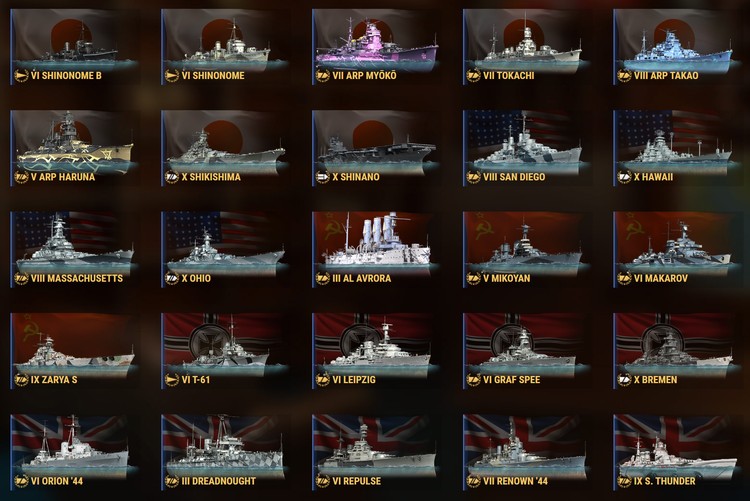The width and height of the screenshot is (750, 501).
Task: Click the battleship class icon next to X Ohio
Action: coord(172,278)
